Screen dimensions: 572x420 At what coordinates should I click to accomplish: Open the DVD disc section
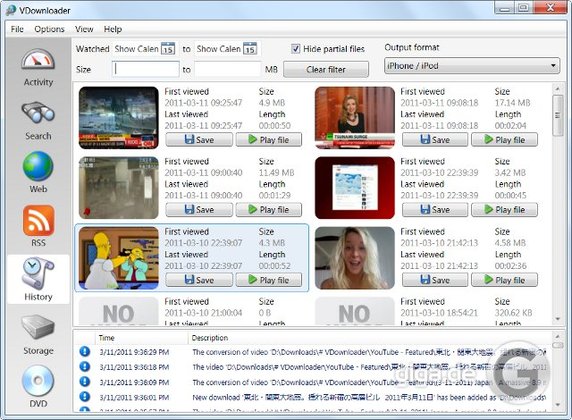[38, 386]
